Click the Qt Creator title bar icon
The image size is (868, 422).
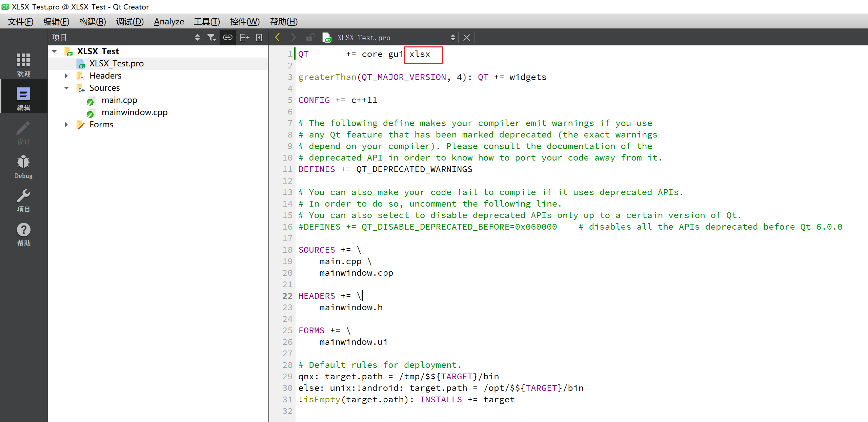click(5, 7)
